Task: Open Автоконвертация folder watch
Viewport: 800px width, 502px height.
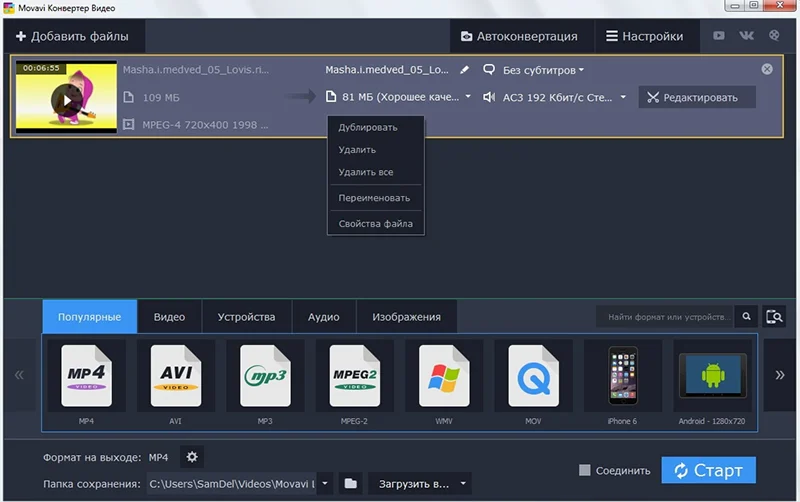Action: (x=520, y=36)
